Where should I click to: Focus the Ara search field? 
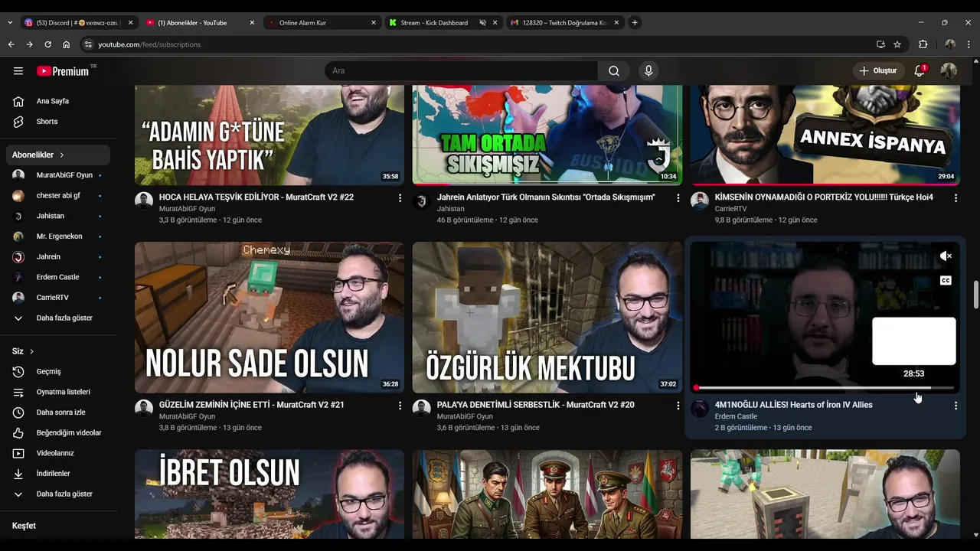tap(461, 71)
